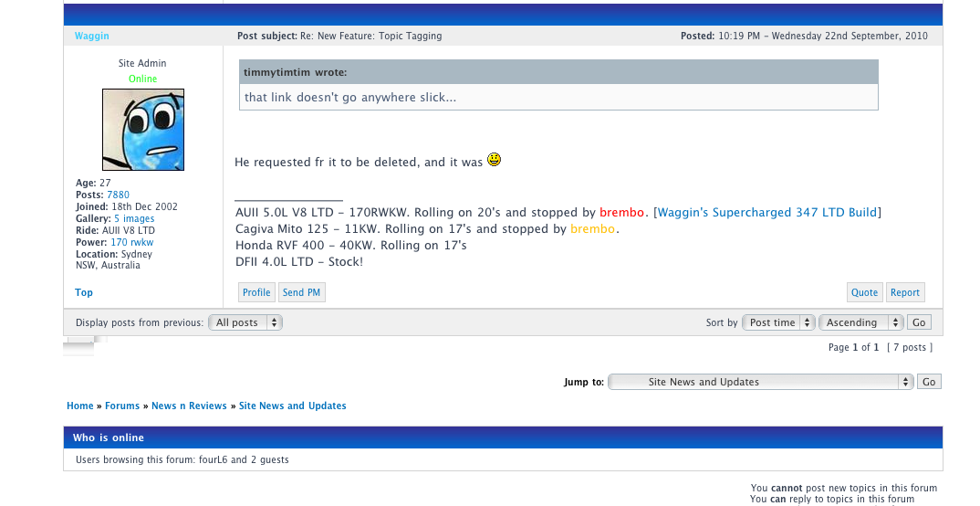Open Waggin's Supercharged 347 LTD Build link
Screen dimensions: 980x506
click(767, 213)
